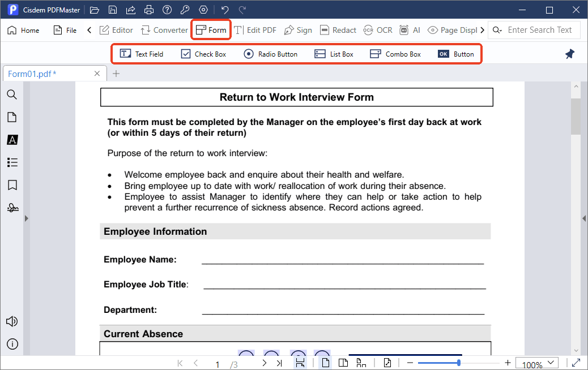This screenshot has height=370, width=588.
Task: Switch to the Converter tab
Action: coord(164,30)
